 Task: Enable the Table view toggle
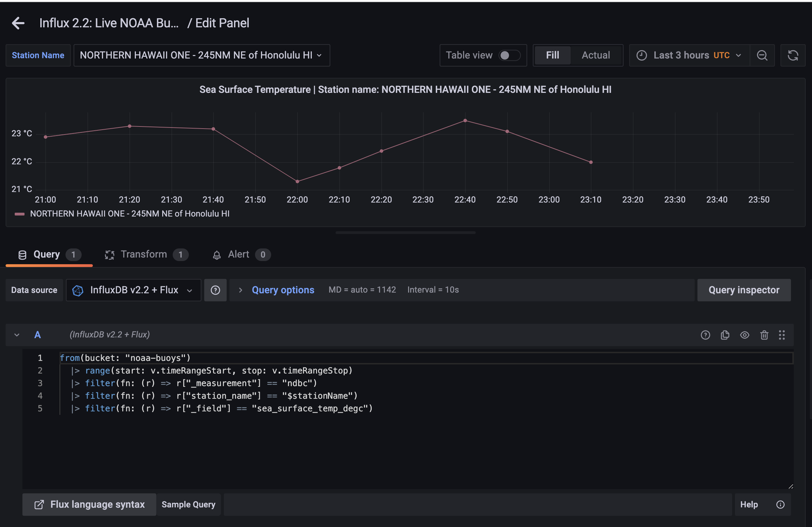tap(509, 55)
